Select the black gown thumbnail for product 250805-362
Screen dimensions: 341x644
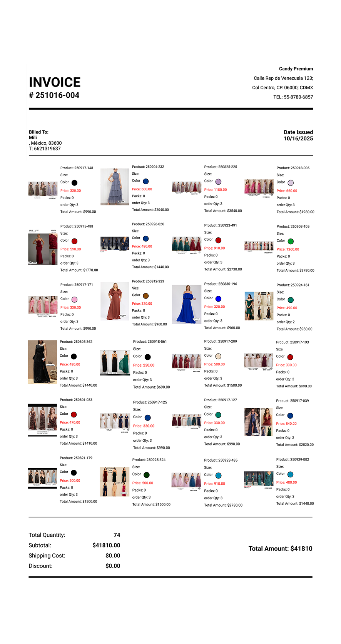[x=42, y=362]
